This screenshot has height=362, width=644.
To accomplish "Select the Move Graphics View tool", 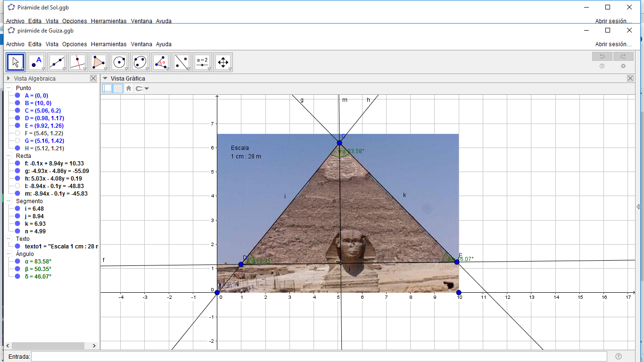I will [x=223, y=62].
